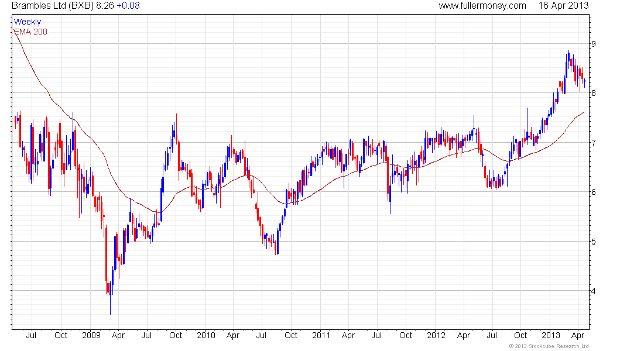The width and height of the screenshot is (644, 351).
Task: Open the www.fullermoney.com link
Action: pos(482,6)
